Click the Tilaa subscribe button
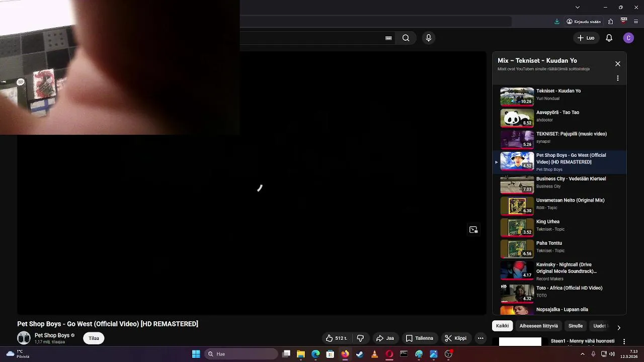Viewport: 644px width, 362px height. point(94,338)
